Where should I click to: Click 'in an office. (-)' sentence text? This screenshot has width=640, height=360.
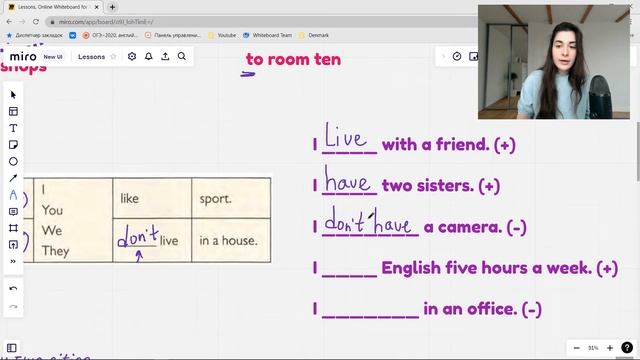482,309
